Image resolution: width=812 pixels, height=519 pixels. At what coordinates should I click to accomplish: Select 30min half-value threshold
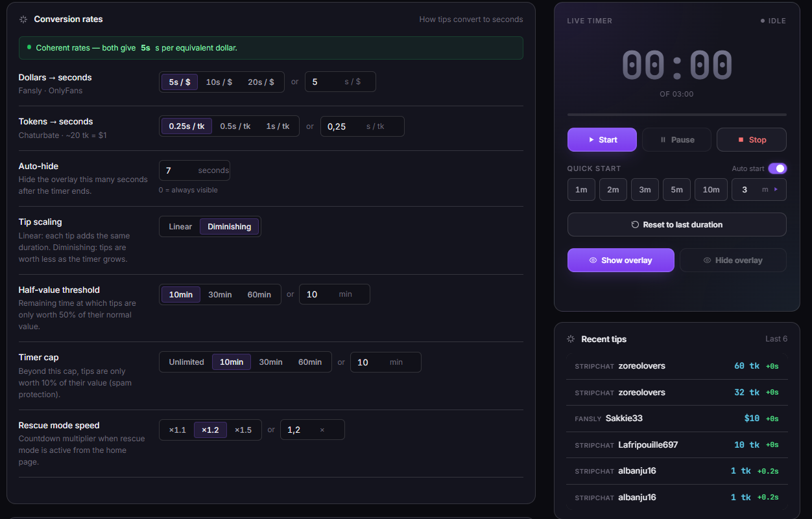point(220,295)
